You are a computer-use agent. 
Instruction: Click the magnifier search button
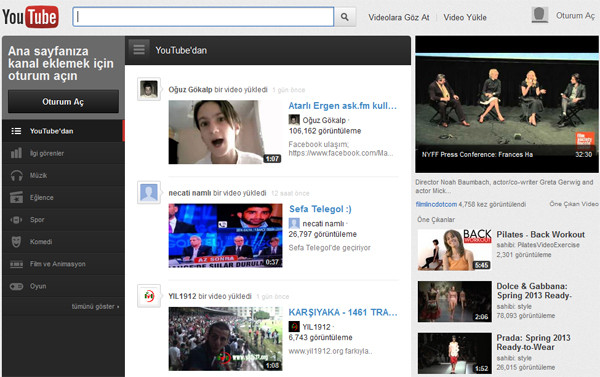point(345,17)
